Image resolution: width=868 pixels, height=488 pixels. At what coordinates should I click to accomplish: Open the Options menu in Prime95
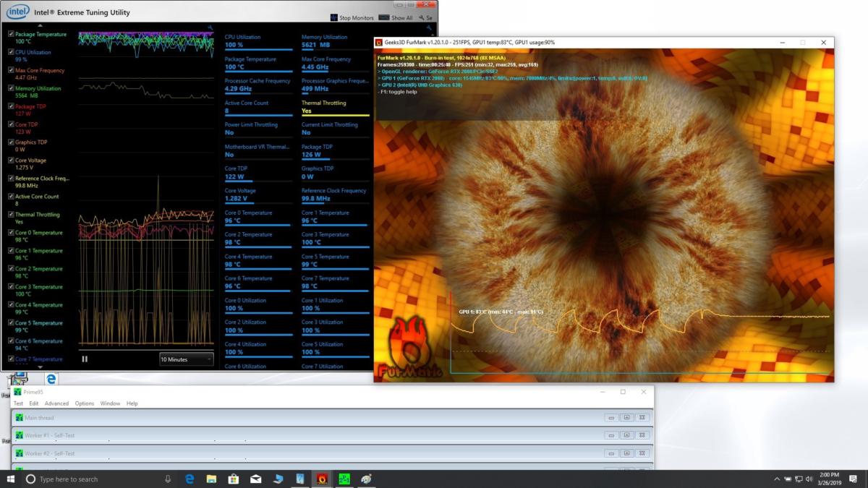[x=85, y=403]
